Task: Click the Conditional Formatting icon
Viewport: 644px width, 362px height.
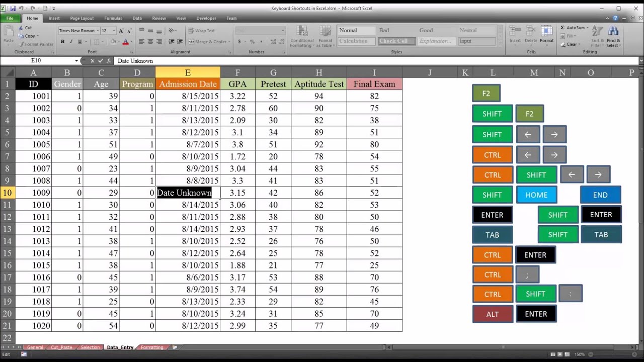Action: [x=302, y=31]
